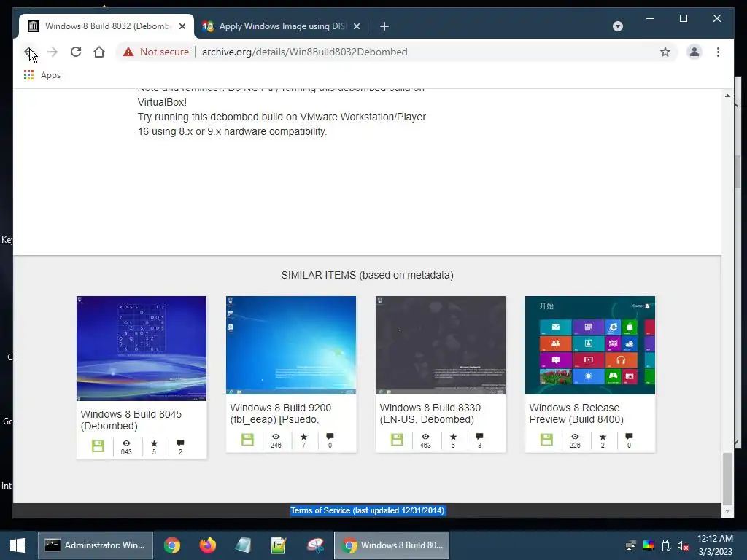Viewport: 747px width, 560px height.
Task: Open a new browser tab
Action: 384,26
